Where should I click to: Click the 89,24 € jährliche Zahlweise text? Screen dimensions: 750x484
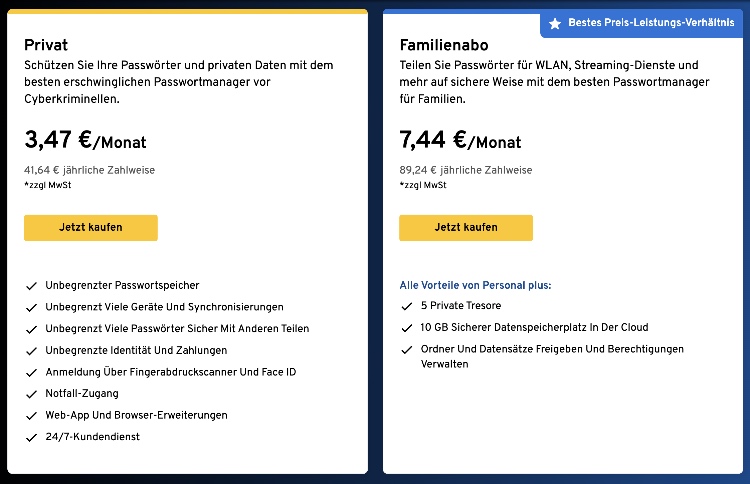466,170
